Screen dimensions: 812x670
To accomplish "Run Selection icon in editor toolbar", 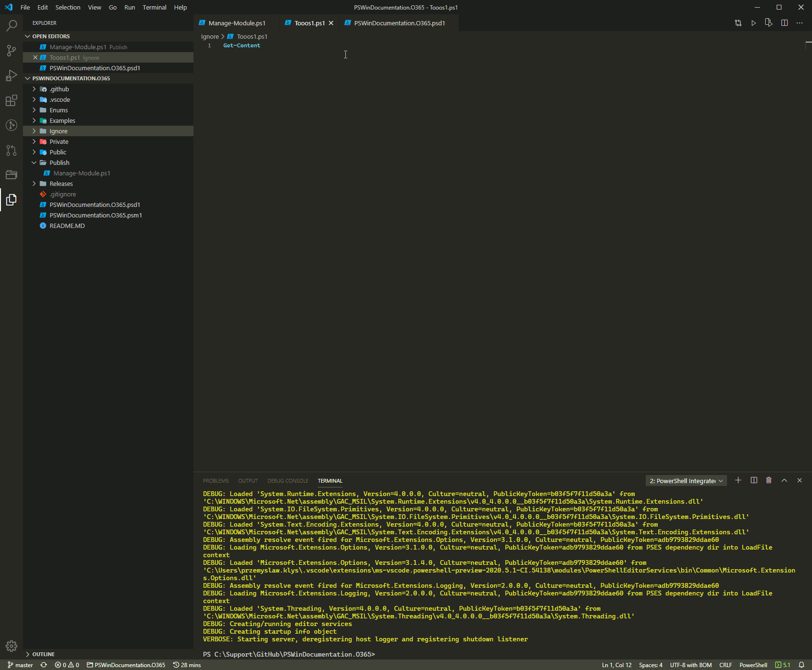I will click(769, 23).
